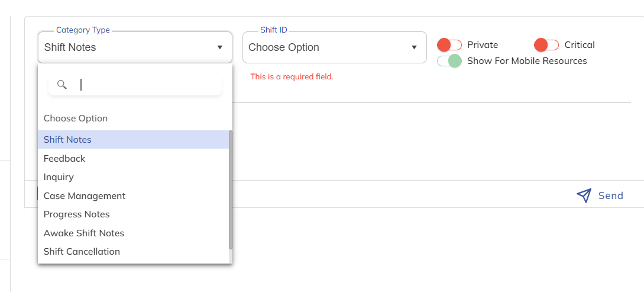Choose Inquiry from category list
The width and height of the screenshot is (644, 292).
[59, 177]
